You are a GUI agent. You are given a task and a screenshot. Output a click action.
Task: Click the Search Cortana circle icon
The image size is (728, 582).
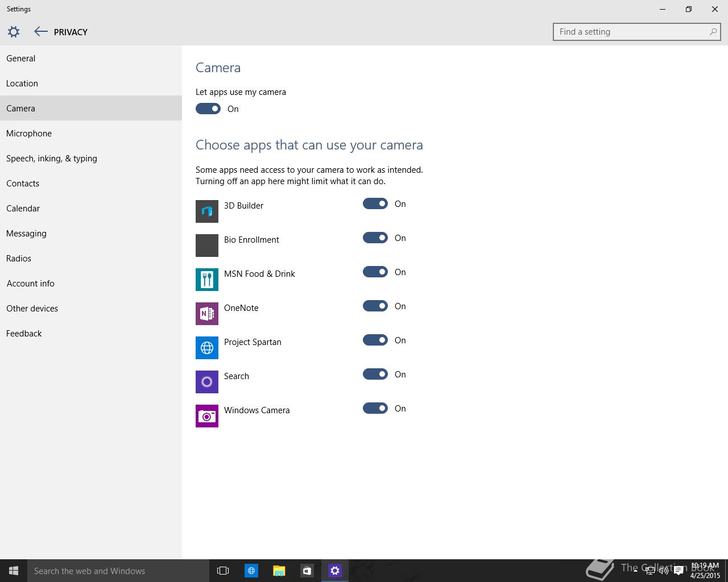(207, 382)
